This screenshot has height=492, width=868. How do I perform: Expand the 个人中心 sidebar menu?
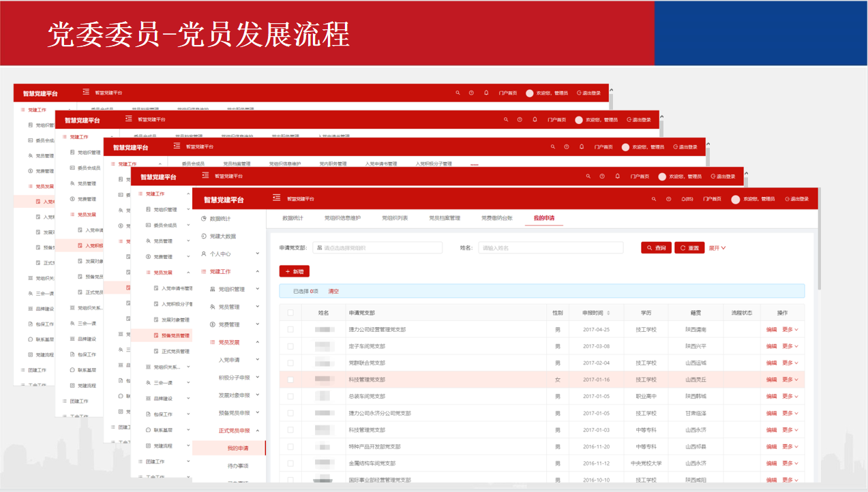(x=257, y=253)
